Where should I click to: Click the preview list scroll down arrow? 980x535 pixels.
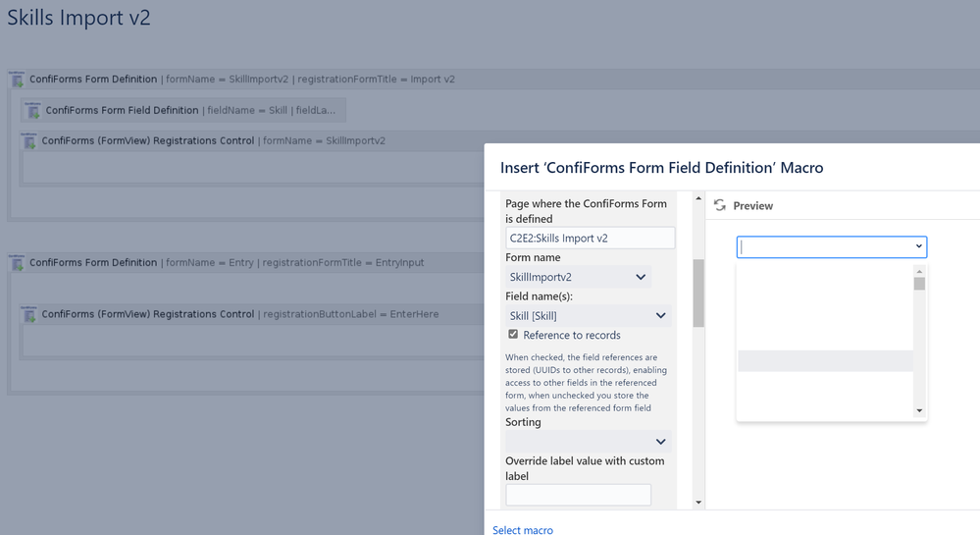click(919, 411)
